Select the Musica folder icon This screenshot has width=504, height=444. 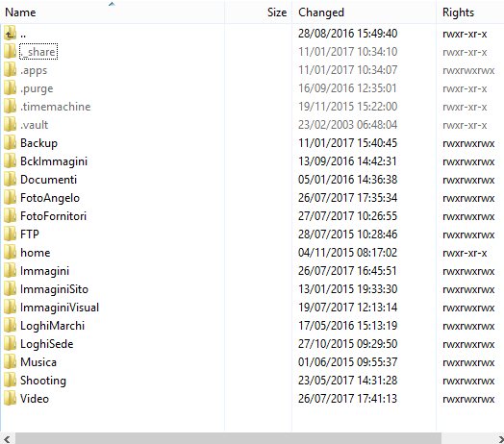[x=10, y=361]
